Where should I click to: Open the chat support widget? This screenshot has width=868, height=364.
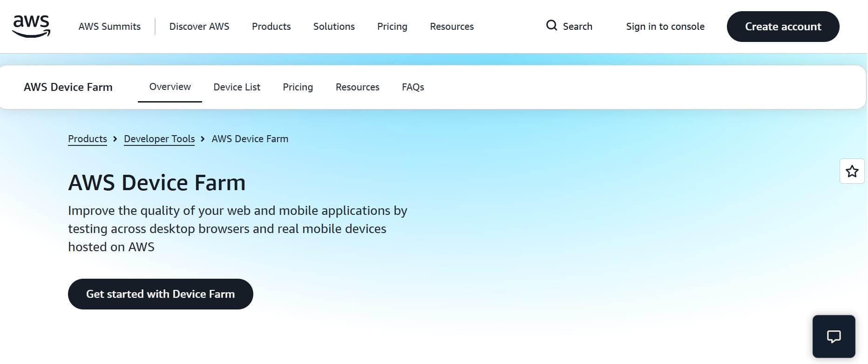coord(834,337)
